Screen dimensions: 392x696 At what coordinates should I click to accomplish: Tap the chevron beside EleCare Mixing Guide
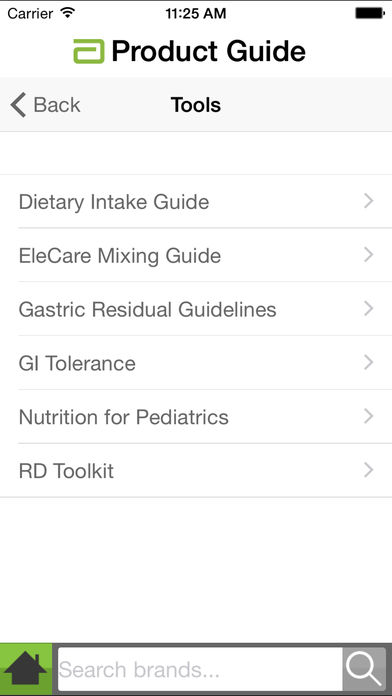368,255
